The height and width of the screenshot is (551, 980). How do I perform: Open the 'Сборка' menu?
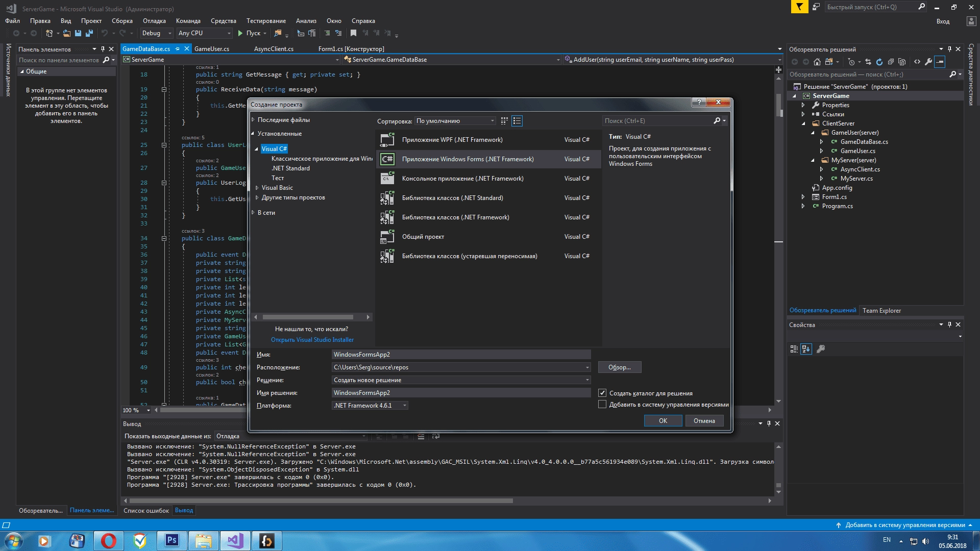click(122, 21)
